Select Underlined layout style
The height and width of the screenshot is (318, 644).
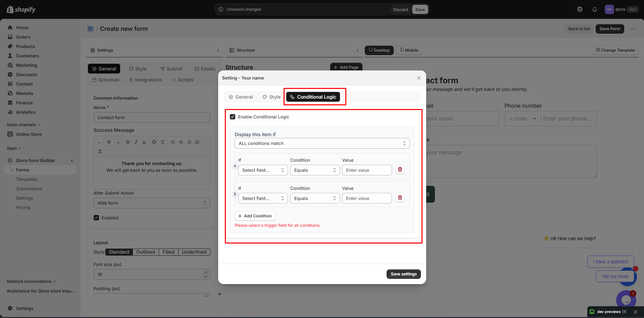[x=194, y=252]
